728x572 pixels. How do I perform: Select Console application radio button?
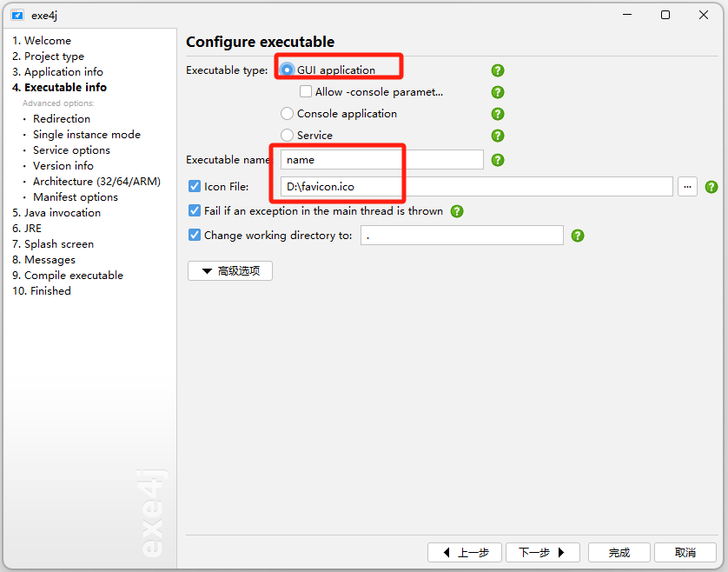pyautogui.click(x=287, y=113)
